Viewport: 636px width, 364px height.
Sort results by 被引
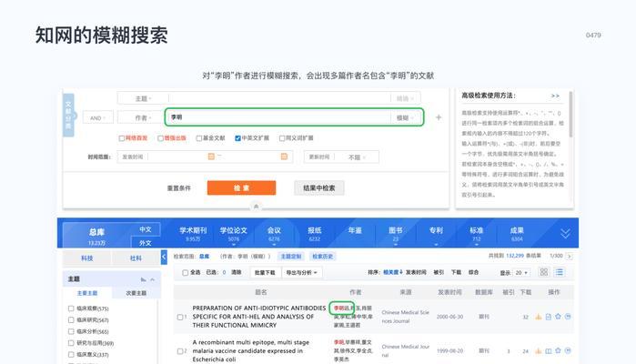point(439,272)
